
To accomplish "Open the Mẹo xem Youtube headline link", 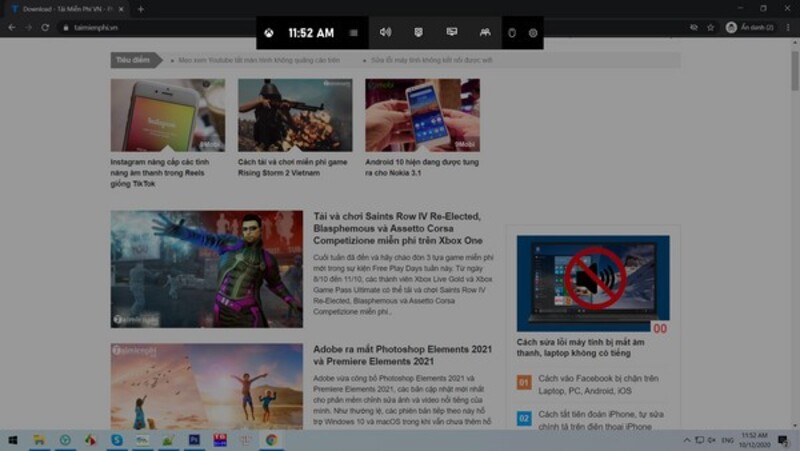I will (x=259, y=60).
